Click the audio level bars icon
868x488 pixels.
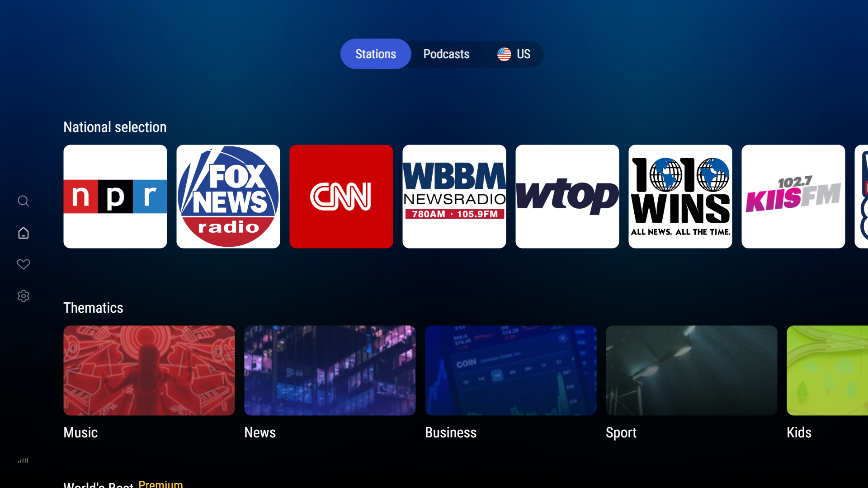pyautogui.click(x=23, y=460)
